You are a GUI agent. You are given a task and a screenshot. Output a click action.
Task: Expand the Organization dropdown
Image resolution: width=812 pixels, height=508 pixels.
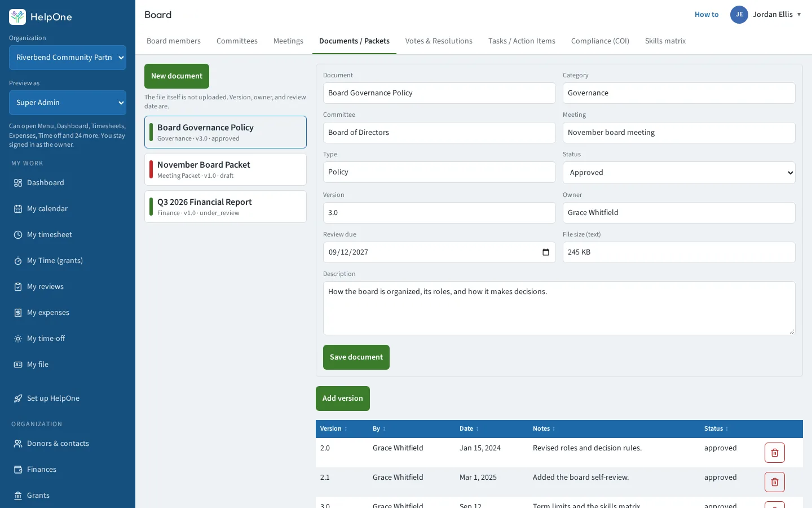[x=68, y=58]
